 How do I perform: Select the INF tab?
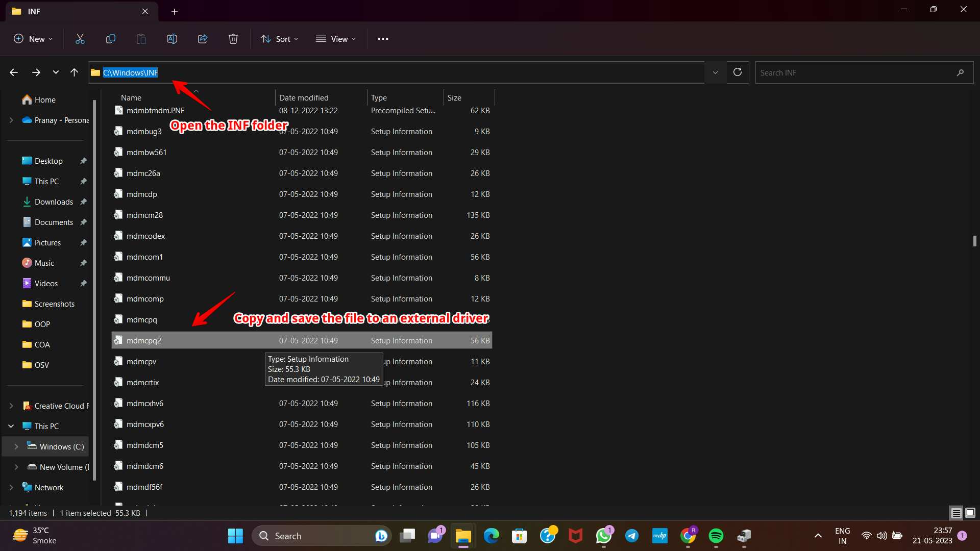pyautogui.click(x=35, y=11)
